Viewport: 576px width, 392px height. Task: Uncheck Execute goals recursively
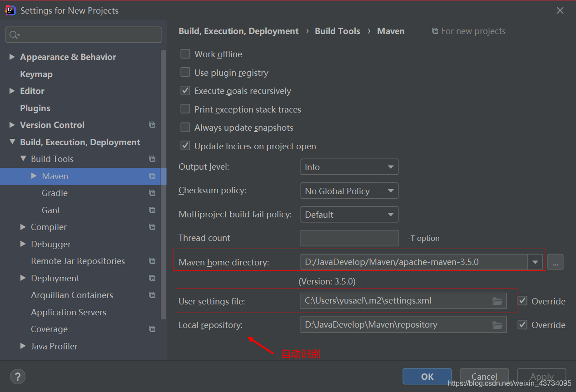coord(185,91)
